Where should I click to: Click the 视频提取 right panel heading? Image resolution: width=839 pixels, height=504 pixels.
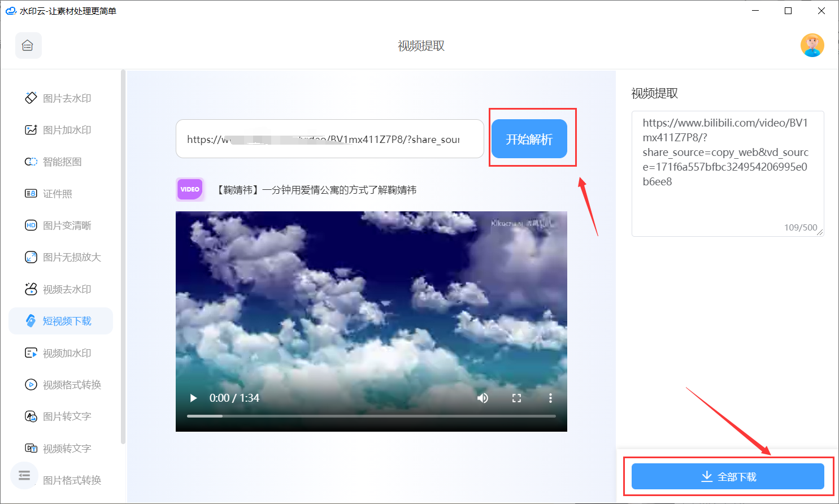click(x=654, y=93)
